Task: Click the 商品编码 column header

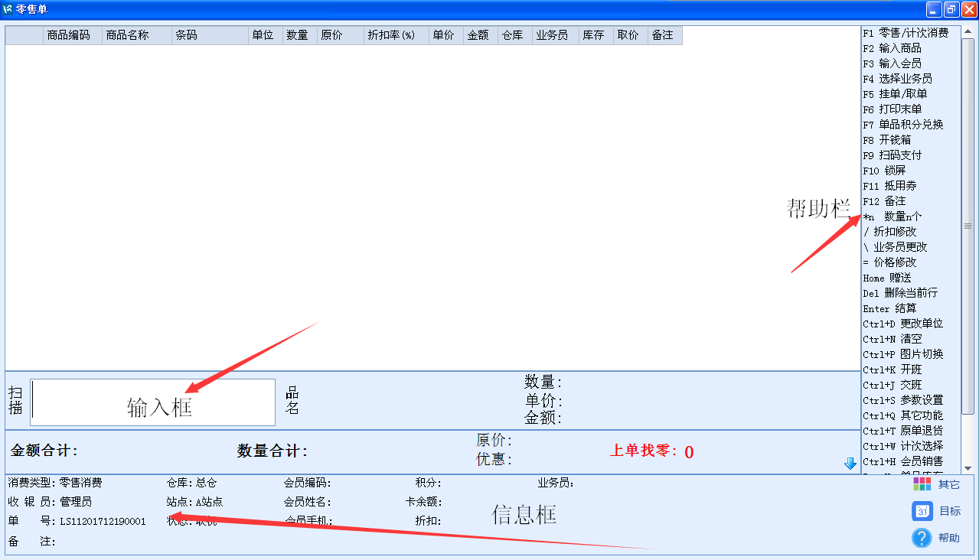Action: (72, 35)
